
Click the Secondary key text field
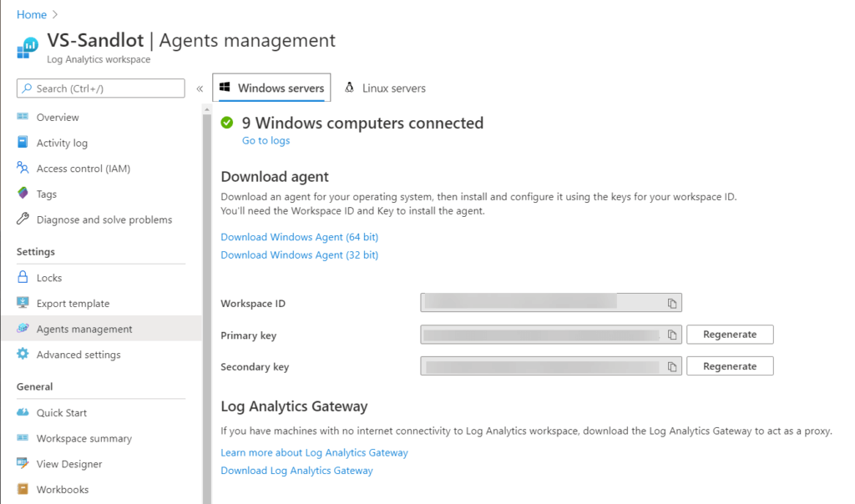tap(551, 366)
